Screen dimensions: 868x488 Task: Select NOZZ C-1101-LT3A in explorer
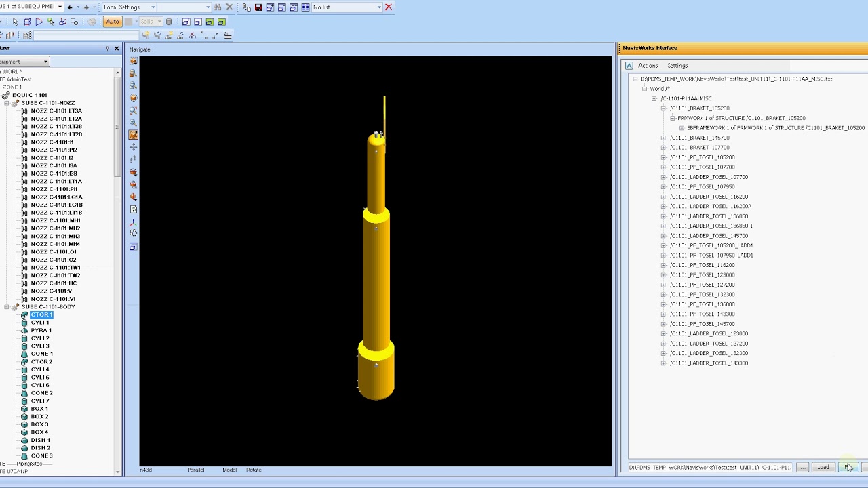56,110
